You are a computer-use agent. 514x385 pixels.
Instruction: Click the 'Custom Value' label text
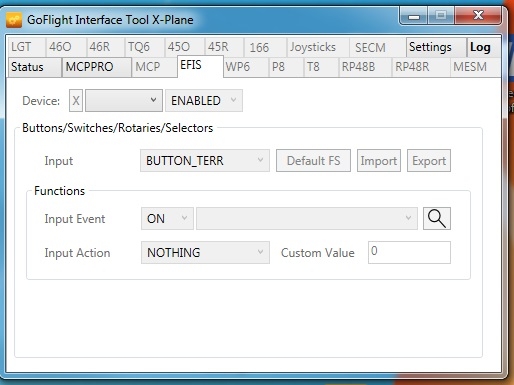tap(318, 253)
